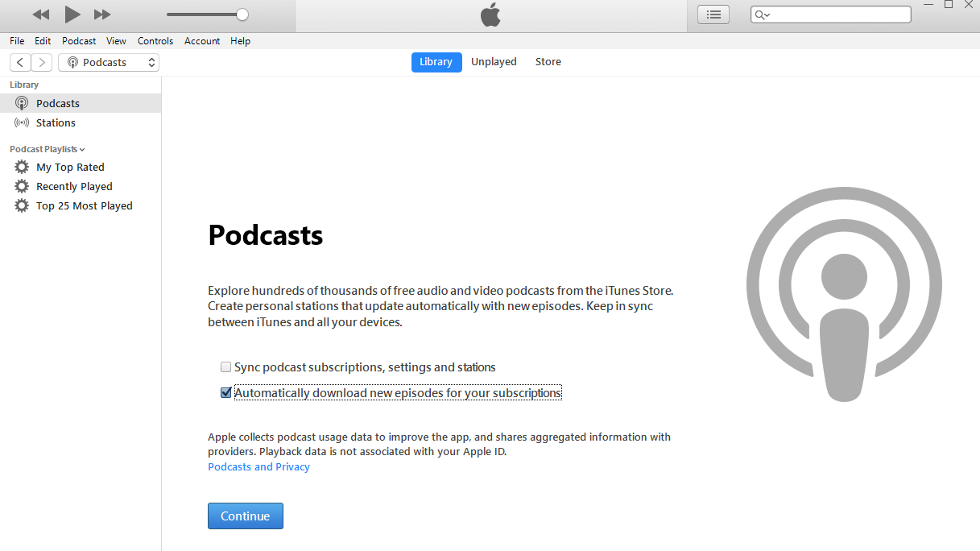Click the podcast icon beside the Podcasts sidebar item

point(22,103)
